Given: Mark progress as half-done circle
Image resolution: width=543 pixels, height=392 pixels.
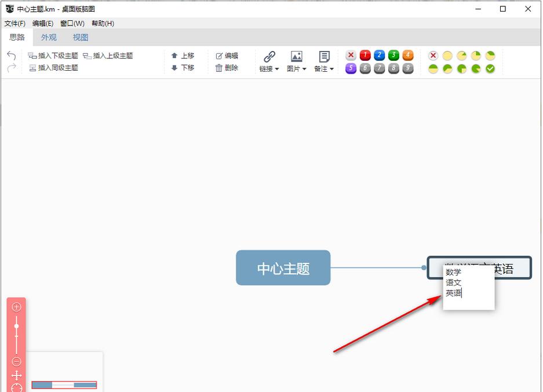Looking at the screenshot, I should click(433, 68).
